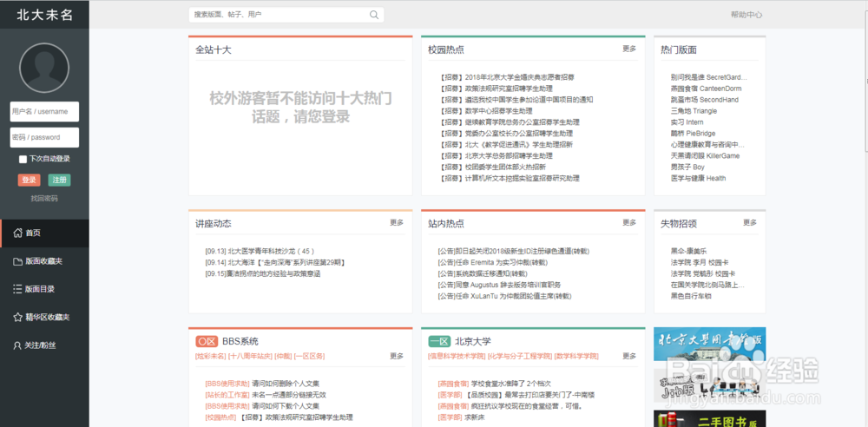The height and width of the screenshot is (427, 868).
Task: Click the [十八周年站庆] board link
Action: click(x=250, y=356)
